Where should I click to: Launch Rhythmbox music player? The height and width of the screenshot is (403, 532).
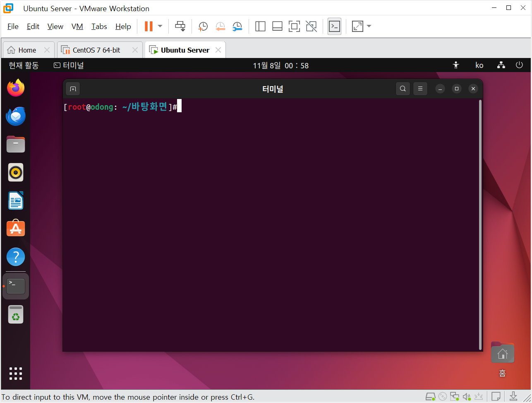(x=16, y=172)
